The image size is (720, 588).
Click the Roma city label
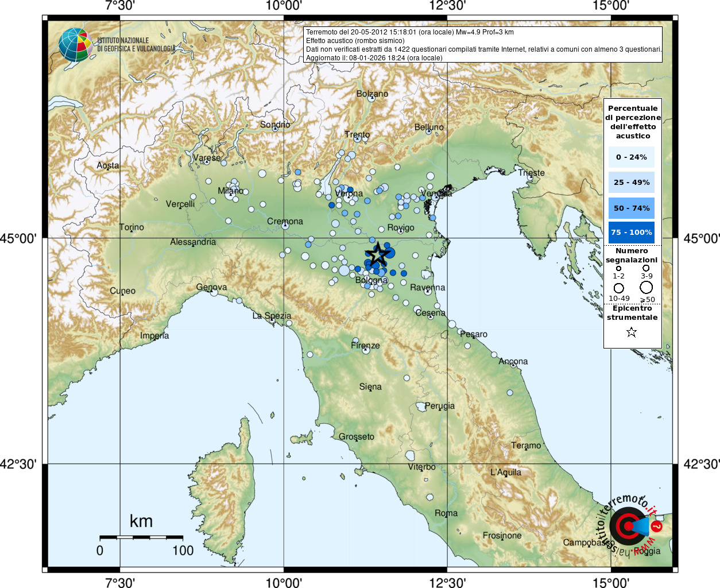click(446, 513)
